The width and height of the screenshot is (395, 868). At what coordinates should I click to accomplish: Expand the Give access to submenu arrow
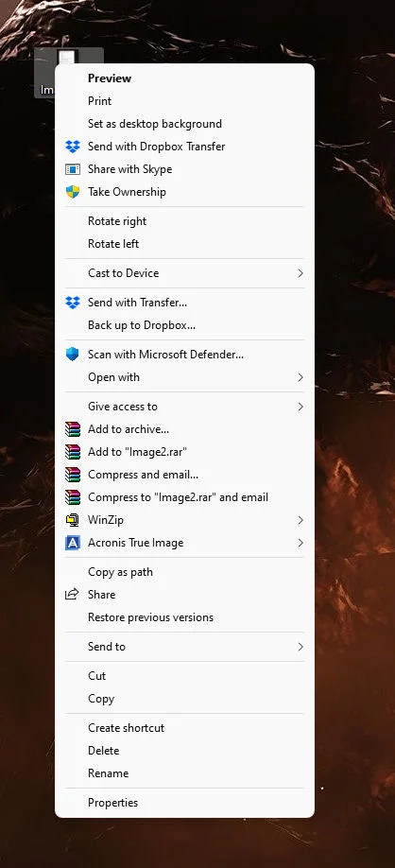click(x=301, y=407)
